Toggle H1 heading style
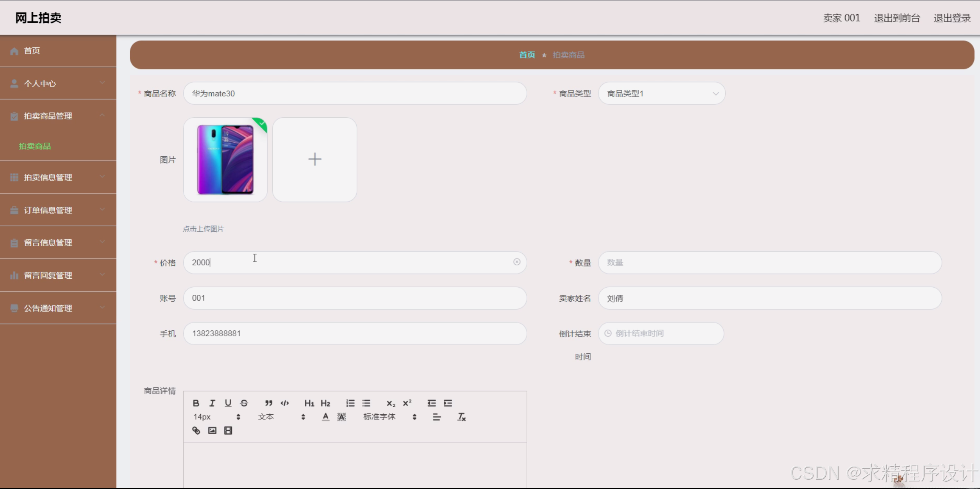The image size is (980, 489). click(x=309, y=403)
